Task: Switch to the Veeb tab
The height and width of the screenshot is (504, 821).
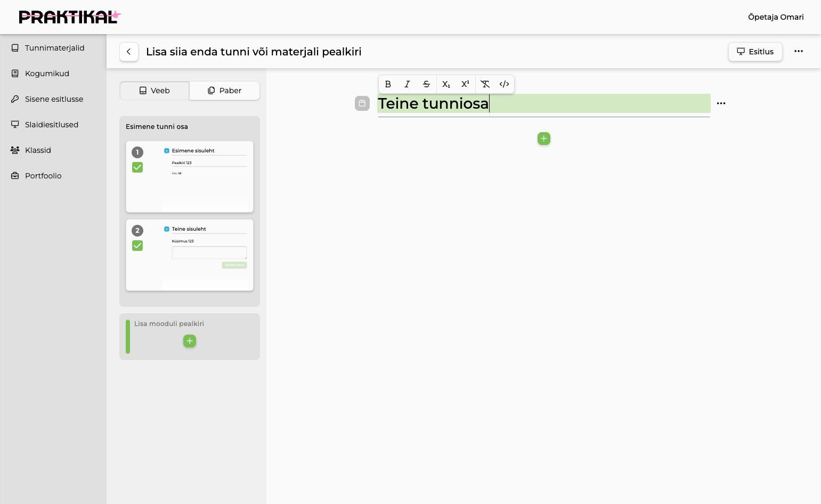Action: [x=155, y=91]
